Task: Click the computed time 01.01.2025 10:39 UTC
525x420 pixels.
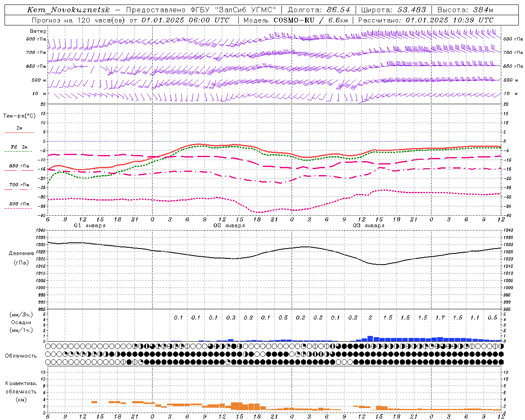Action: pyautogui.click(x=450, y=20)
